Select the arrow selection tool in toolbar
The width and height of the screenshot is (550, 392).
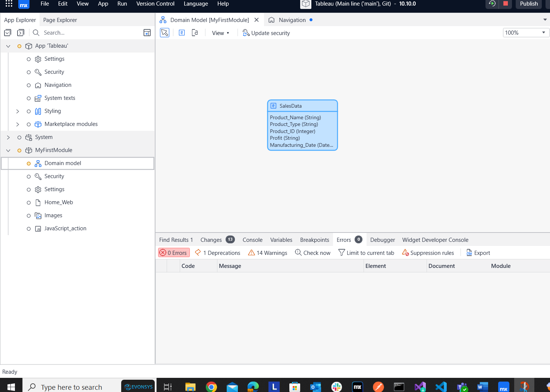(164, 32)
